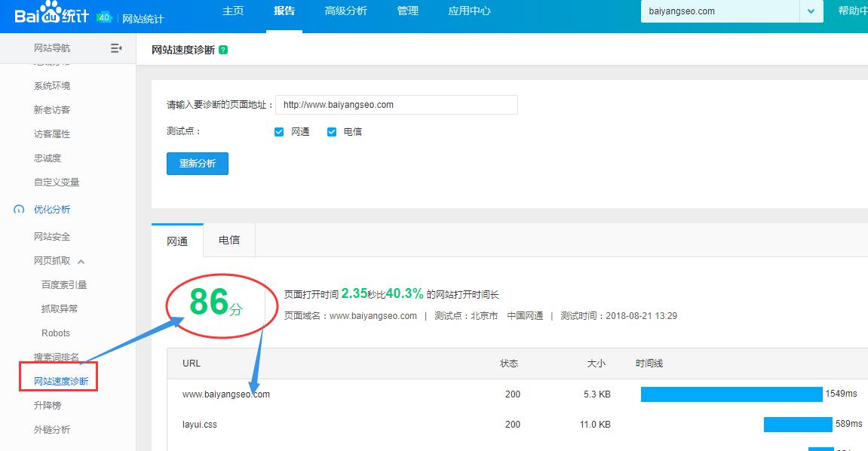Image resolution: width=868 pixels, height=451 pixels.
Task: Open 访客属性 in the sidebar
Action: pos(52,134)
